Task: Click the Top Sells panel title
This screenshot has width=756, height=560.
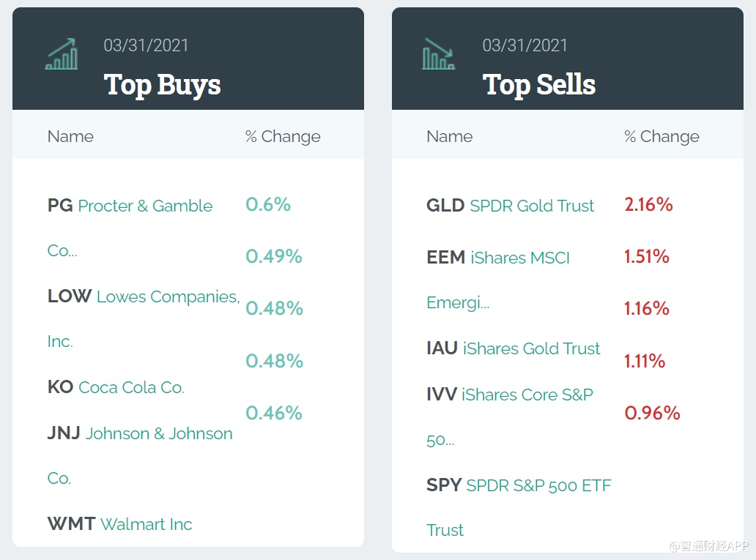Action: tap(538, 84)
